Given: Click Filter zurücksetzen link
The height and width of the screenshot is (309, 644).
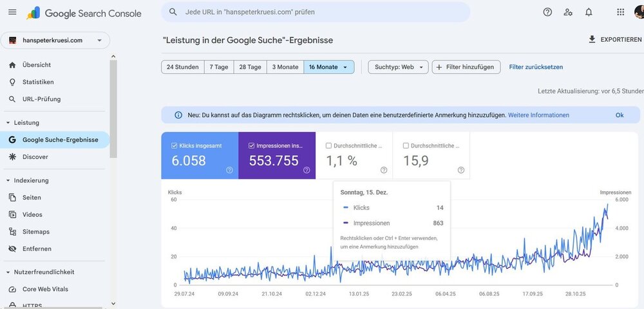Looking at the screenshot, I should [536, 67].
